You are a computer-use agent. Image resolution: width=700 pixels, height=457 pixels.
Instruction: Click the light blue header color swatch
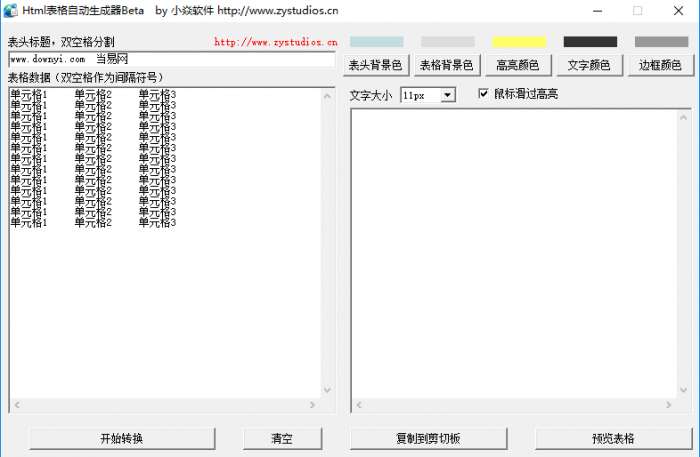pos(376,42)
